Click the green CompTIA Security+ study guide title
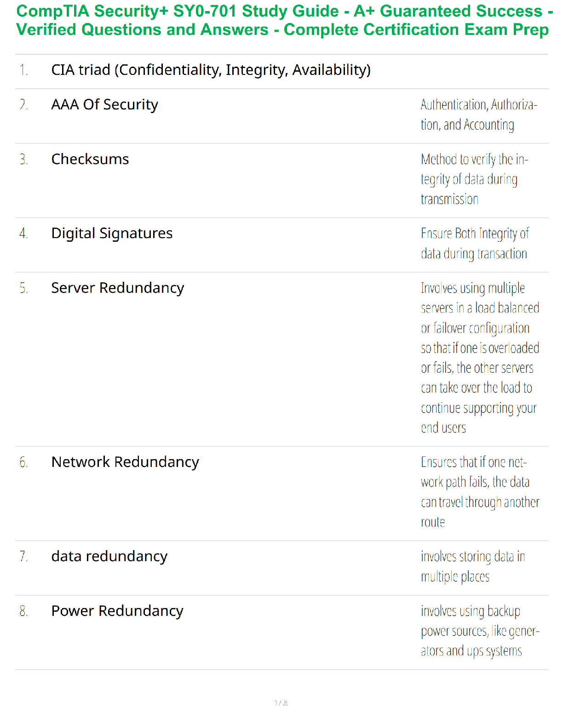This screenshot has width=563, height=728. (282, 21)
